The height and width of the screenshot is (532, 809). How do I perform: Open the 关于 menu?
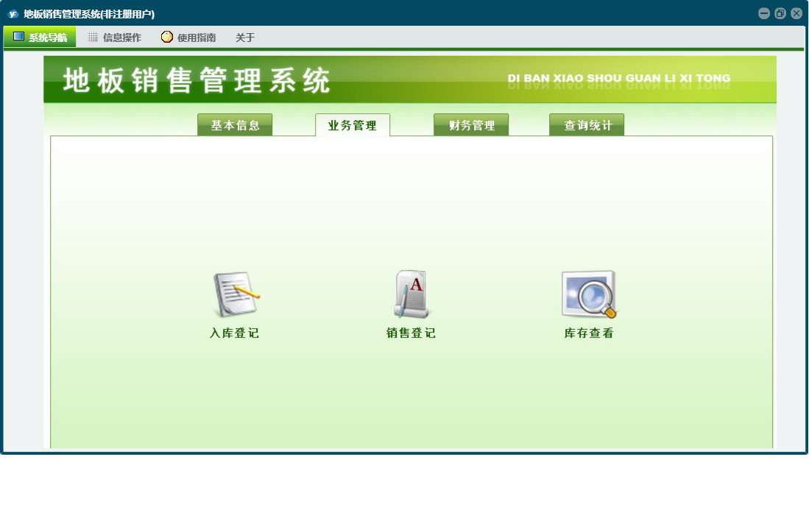click(x=245, y=37)
